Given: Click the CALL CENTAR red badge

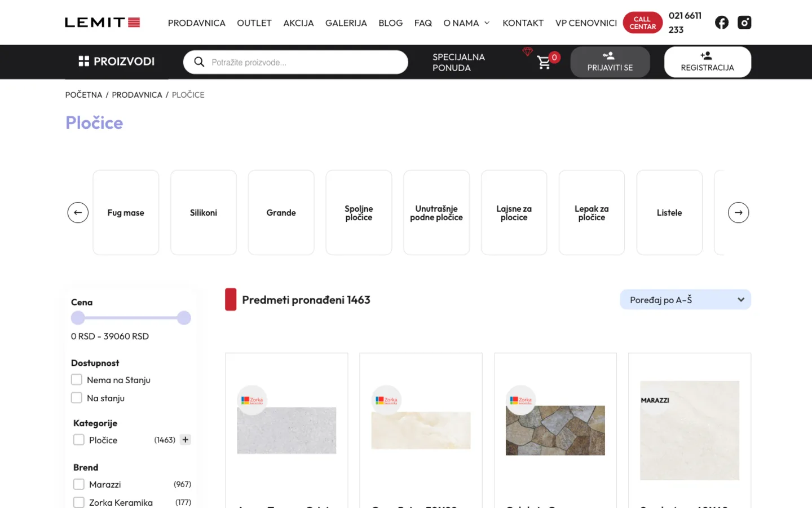Looking at the screenshot, I should [x=643, y=23].
